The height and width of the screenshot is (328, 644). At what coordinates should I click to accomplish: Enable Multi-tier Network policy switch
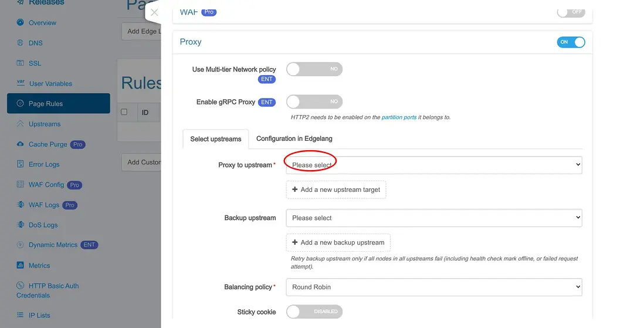tap(314, 69)
